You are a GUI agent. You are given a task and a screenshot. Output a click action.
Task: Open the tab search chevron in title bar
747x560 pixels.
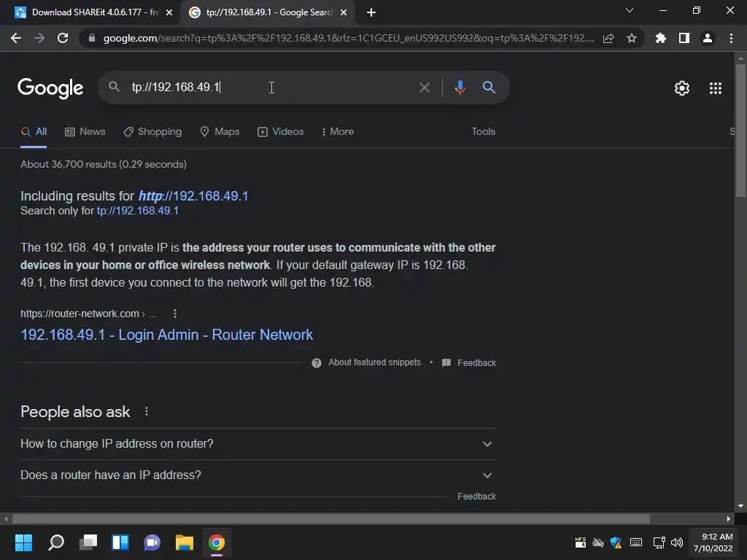click(x=630, y=10)
